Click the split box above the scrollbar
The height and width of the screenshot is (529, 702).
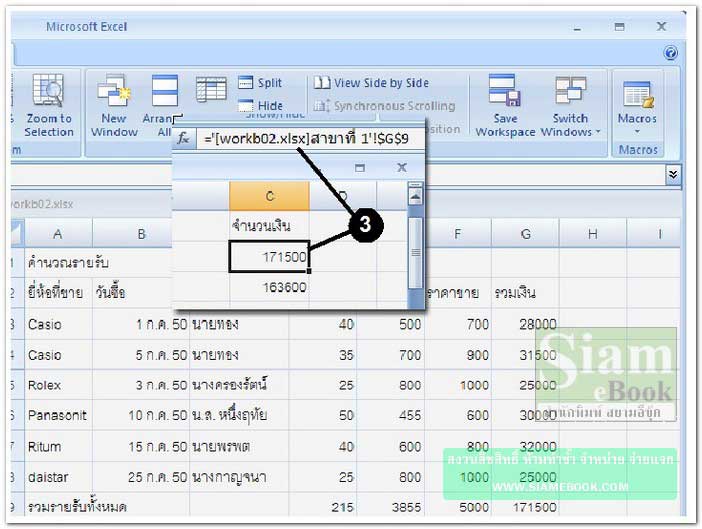pos(415,185)
